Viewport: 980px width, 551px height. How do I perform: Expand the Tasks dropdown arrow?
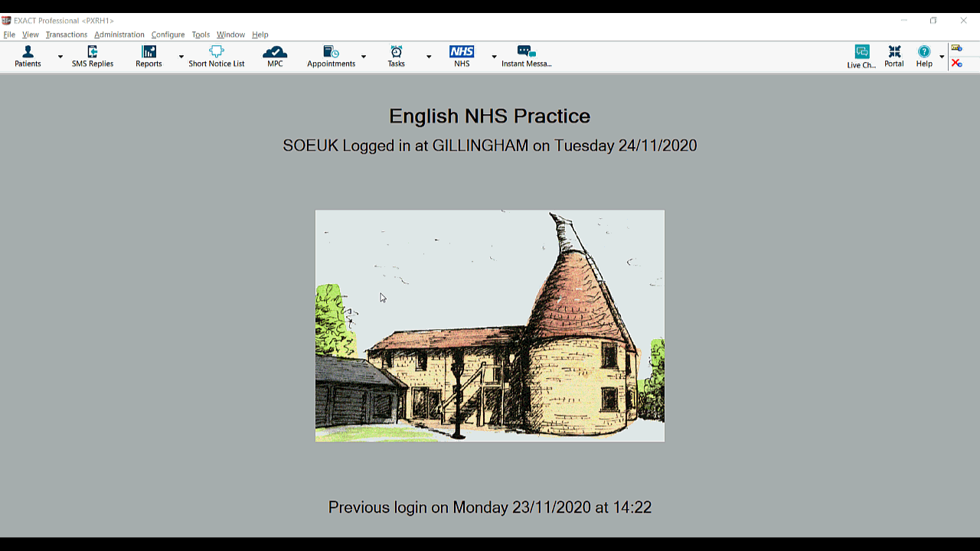[429, 57]
